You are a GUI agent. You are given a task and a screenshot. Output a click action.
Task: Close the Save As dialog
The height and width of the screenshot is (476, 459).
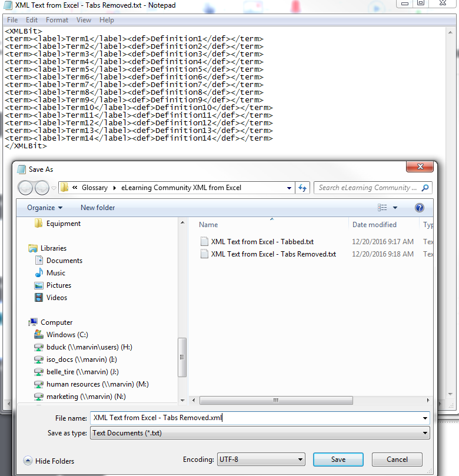[x=420, y=167]
